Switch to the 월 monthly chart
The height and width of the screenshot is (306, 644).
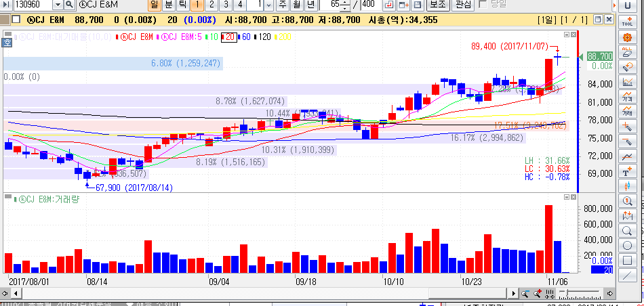pyautogui.click(x=296, y=5)
